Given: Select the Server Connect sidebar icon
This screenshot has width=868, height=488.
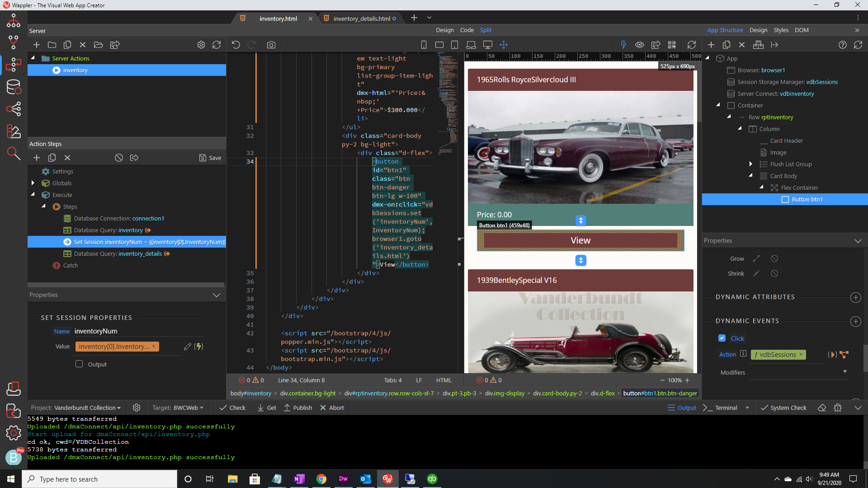Looking at the screenshot, I should [13, 65].
